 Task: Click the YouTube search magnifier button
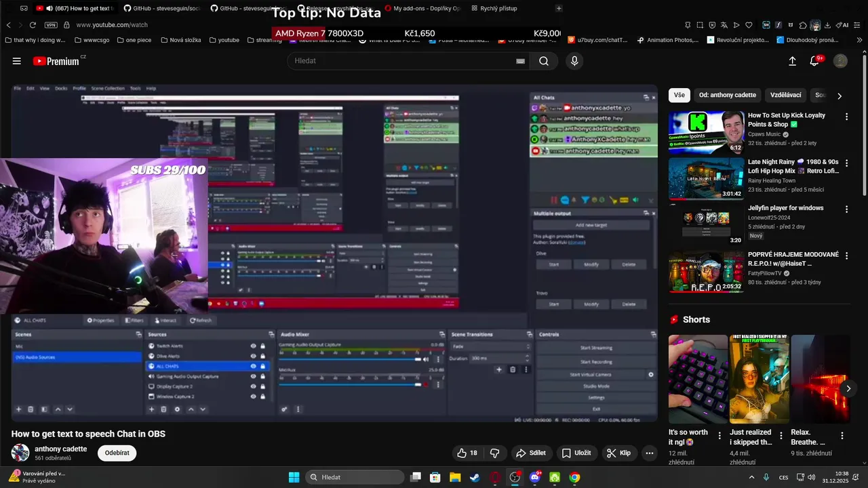tap(544, 61)
